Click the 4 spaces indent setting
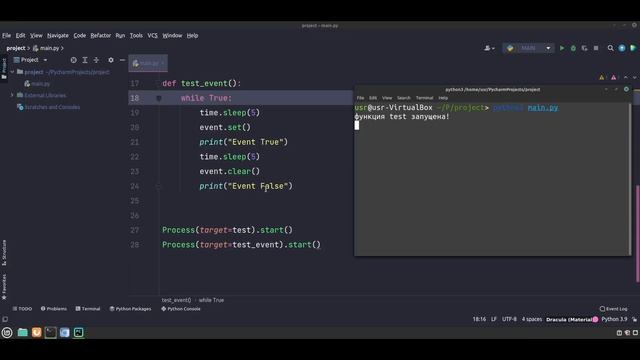Viewport: 640px width, 360px height. coord(532,319)
